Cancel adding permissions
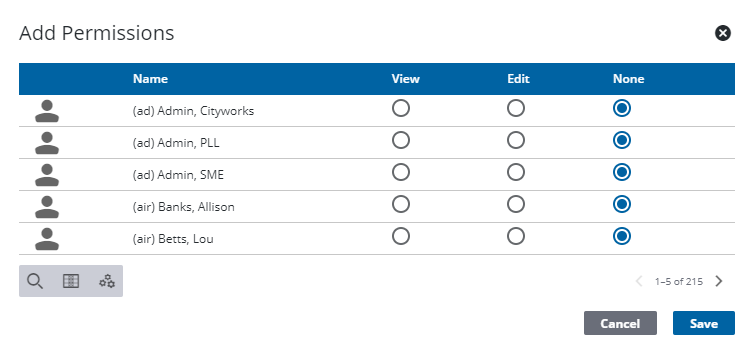Image resolution: width=754 pixels, height=360 pixels. point(620,323)
